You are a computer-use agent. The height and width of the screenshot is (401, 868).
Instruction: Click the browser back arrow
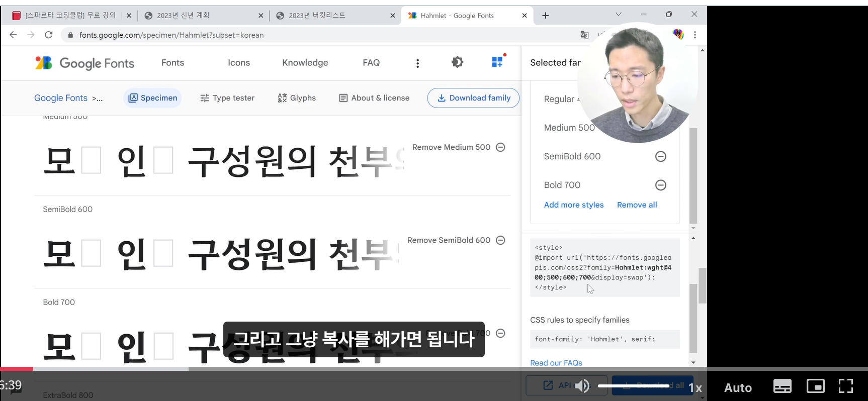[14, 35]
